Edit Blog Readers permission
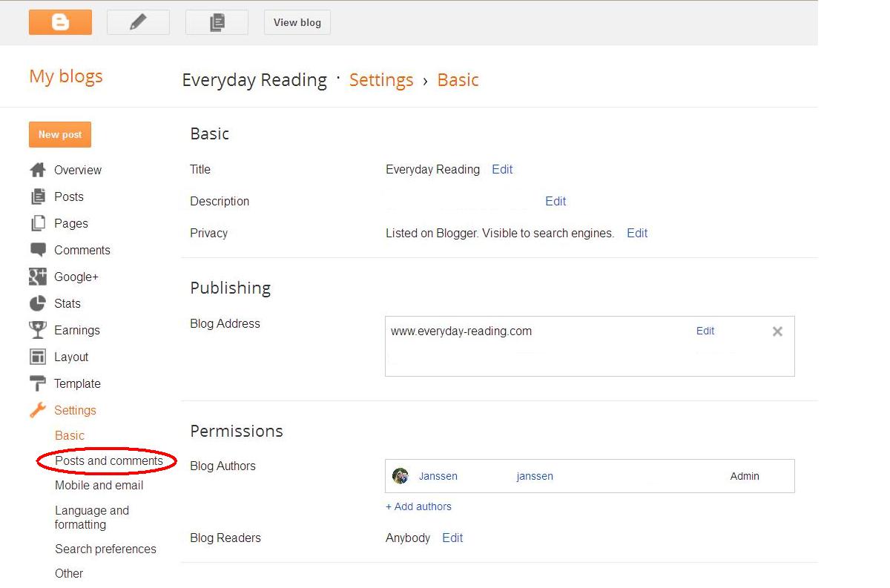The width and height of the screenshot is (890, 588). (x=452, y=538)
